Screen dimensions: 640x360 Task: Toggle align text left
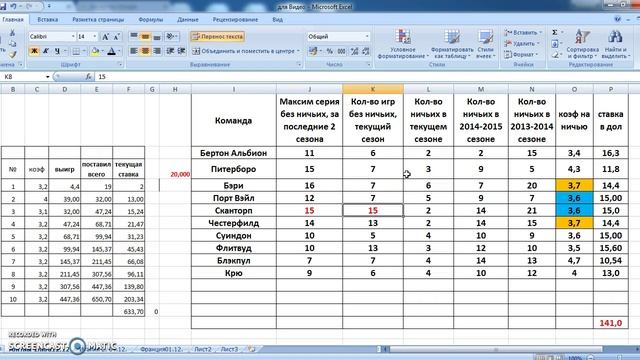[134, 51]
